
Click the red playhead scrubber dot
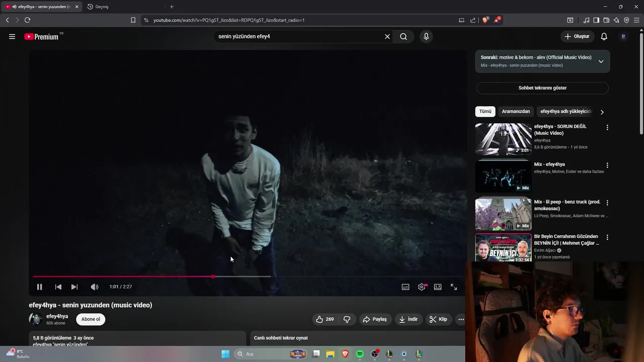pyautogui.click(x=213, y=277)
